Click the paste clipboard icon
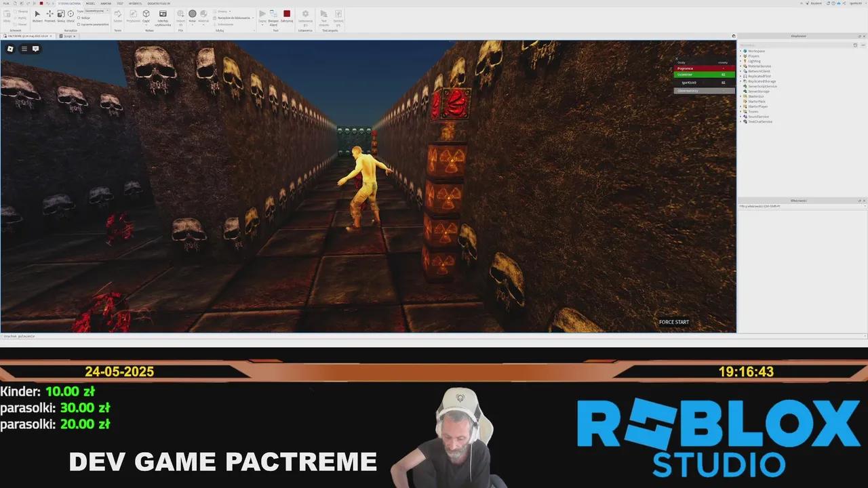 point(6,14)
